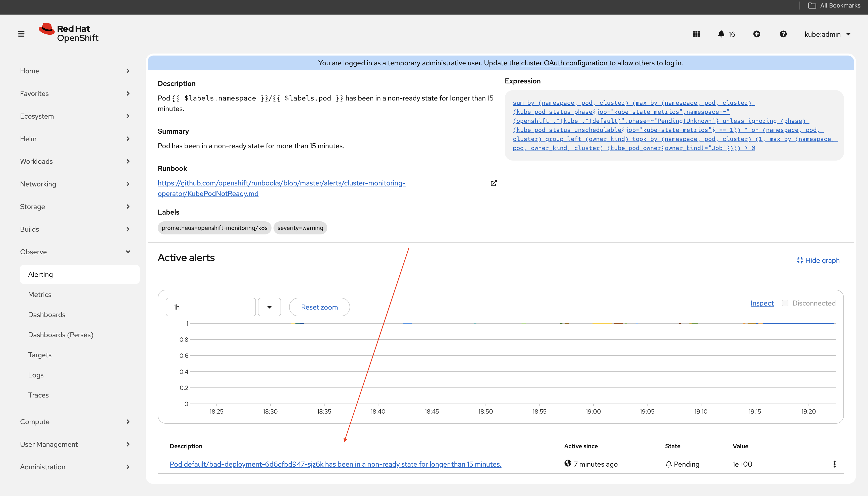Toggle the Disconnected checkbox
868x496 pixels.
click(x=785, y=303)
